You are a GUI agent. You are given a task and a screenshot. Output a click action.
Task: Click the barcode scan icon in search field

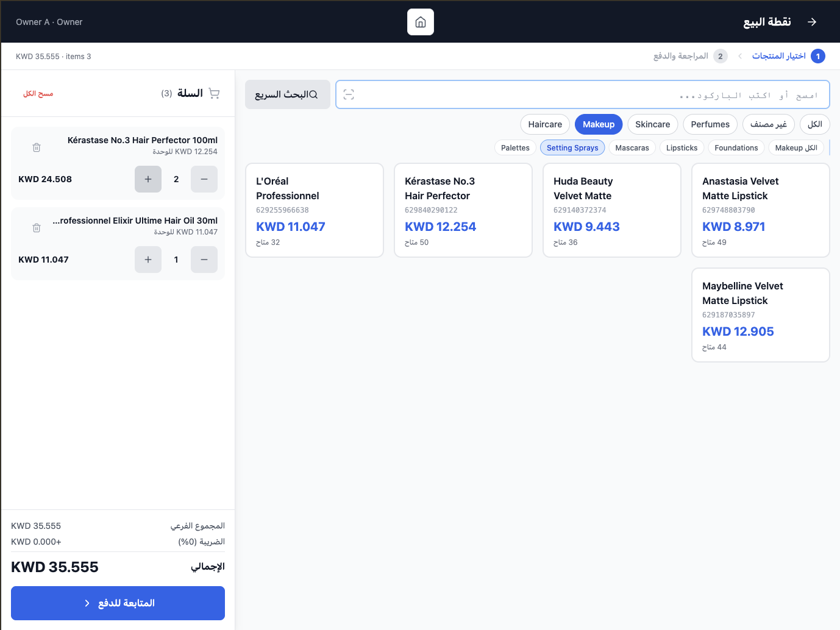(x=349, y=94)
